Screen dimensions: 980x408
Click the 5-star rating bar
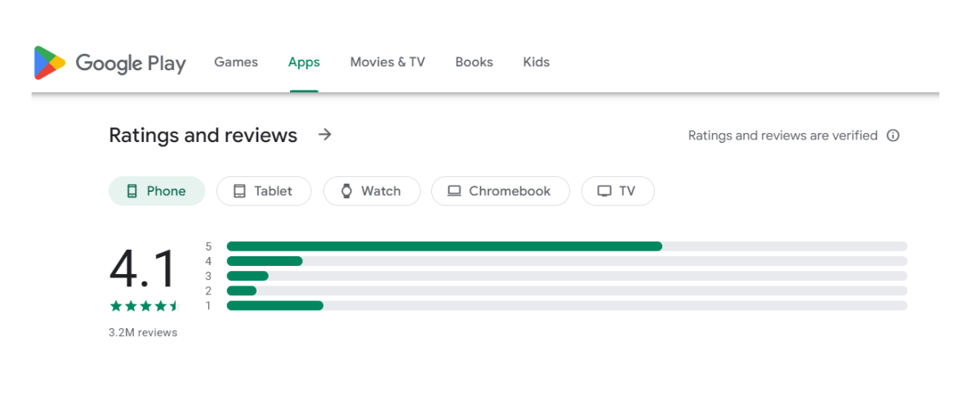pyautogui.click(x=566, y=246)
